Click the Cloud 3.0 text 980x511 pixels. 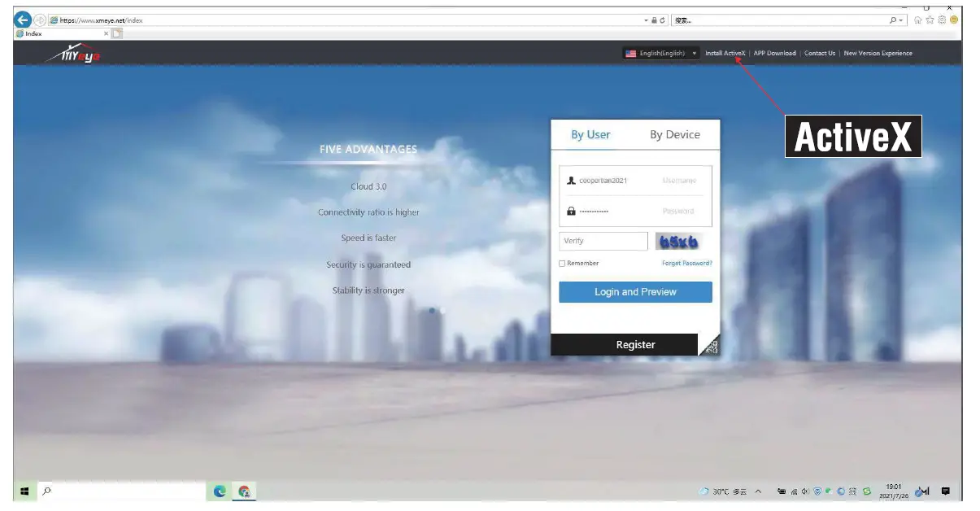pos(368,186)
